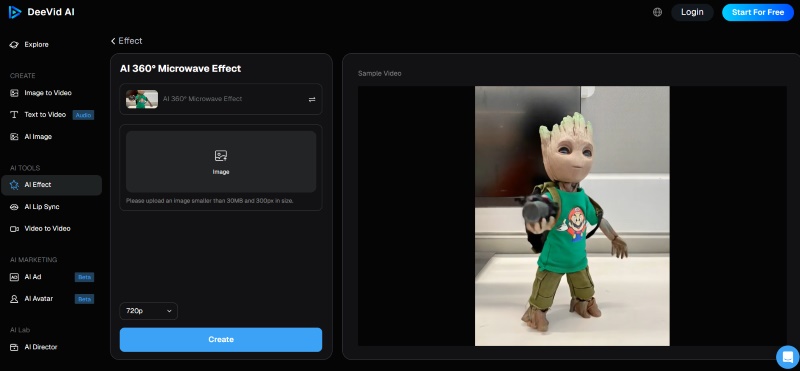Click the Video to Video camera icon

[14, 229]
